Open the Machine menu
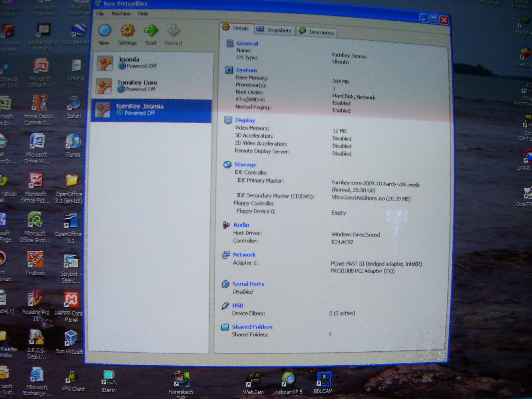The image size is (532, 399). coord(121,14)
